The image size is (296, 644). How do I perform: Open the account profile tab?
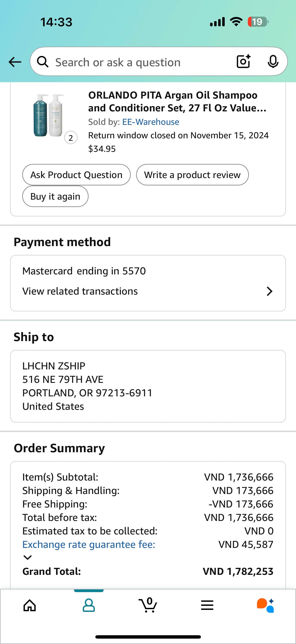point(89,605)
